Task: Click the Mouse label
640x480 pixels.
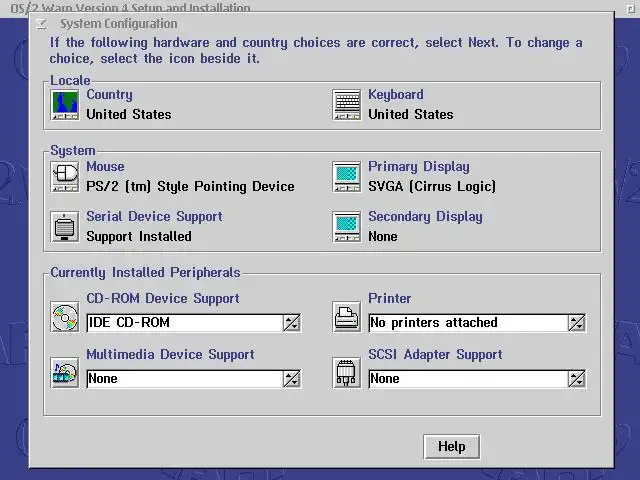Action: (x=105, y=167)
